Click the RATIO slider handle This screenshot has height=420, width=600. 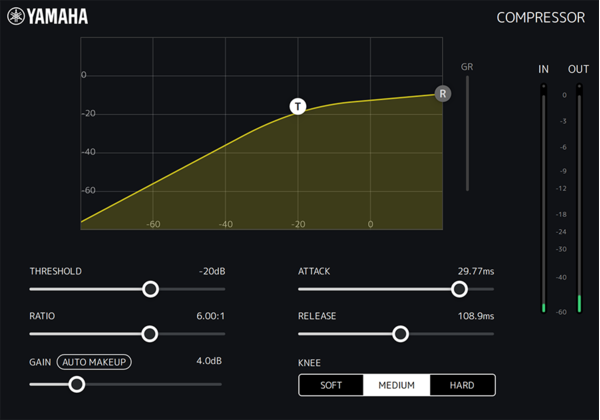(150, 334)
